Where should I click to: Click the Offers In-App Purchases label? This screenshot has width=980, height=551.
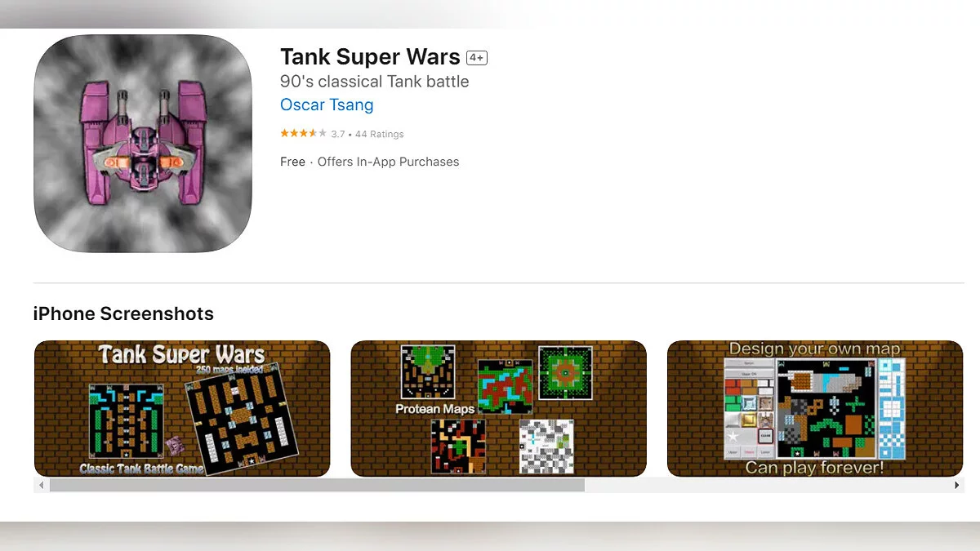tap(388, 162)
